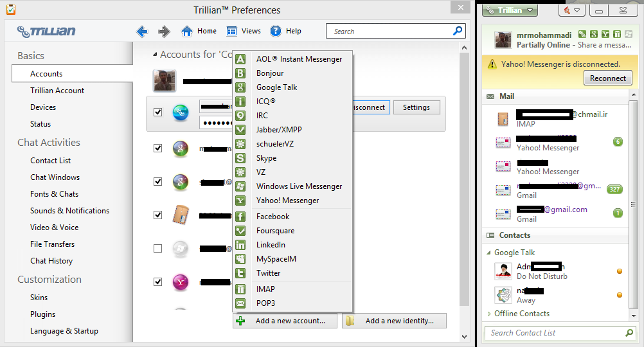Click the IRC service icon
The width and height of the screenshot is (644, 349).
click(x=240, y=116)
